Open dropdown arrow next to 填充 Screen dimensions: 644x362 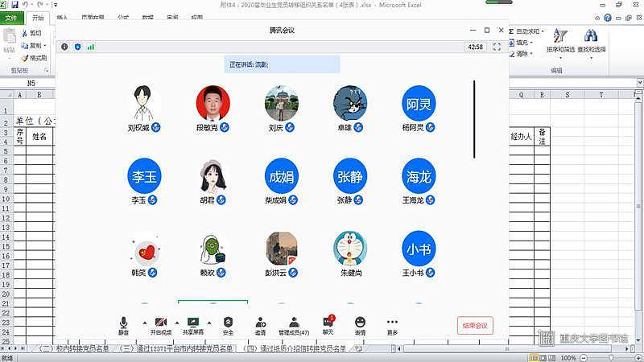[x=531, y=43]
